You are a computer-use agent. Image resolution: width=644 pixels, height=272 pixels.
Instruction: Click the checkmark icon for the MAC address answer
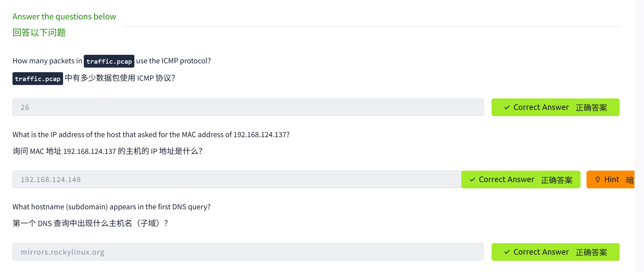(472, 179)
